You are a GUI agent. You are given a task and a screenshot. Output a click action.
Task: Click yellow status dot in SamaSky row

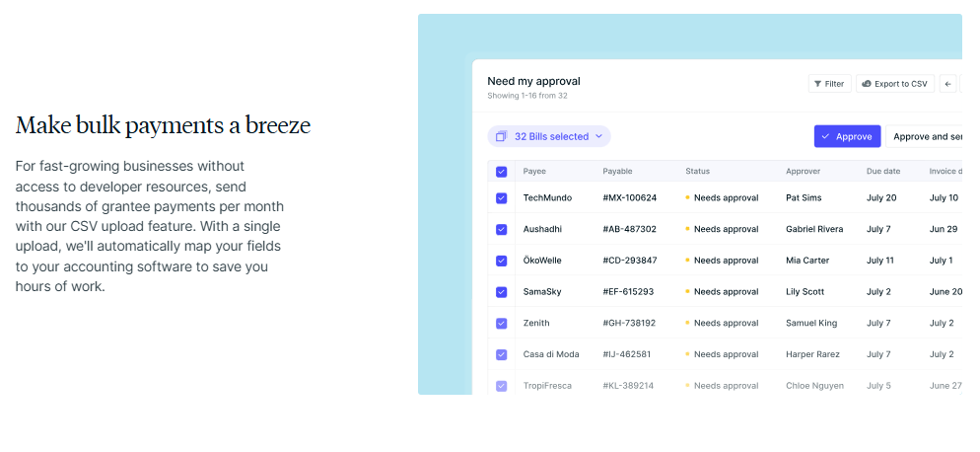(x=688, y=292)
